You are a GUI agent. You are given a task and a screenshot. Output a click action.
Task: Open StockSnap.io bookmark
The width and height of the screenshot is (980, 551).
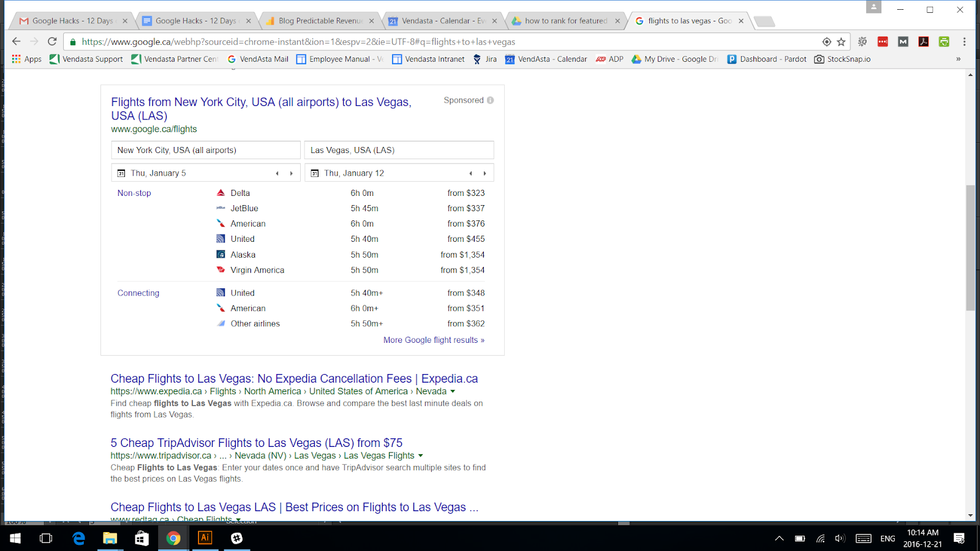coord(842,59)
